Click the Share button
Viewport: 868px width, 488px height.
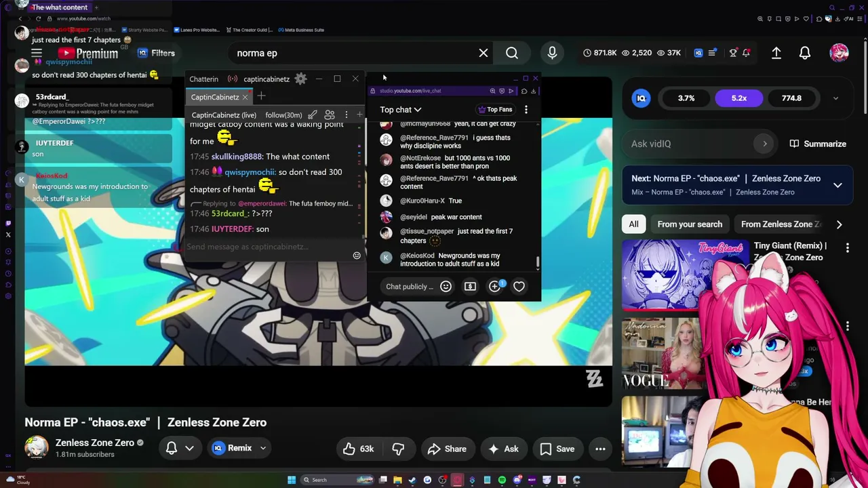coord(447,449)
